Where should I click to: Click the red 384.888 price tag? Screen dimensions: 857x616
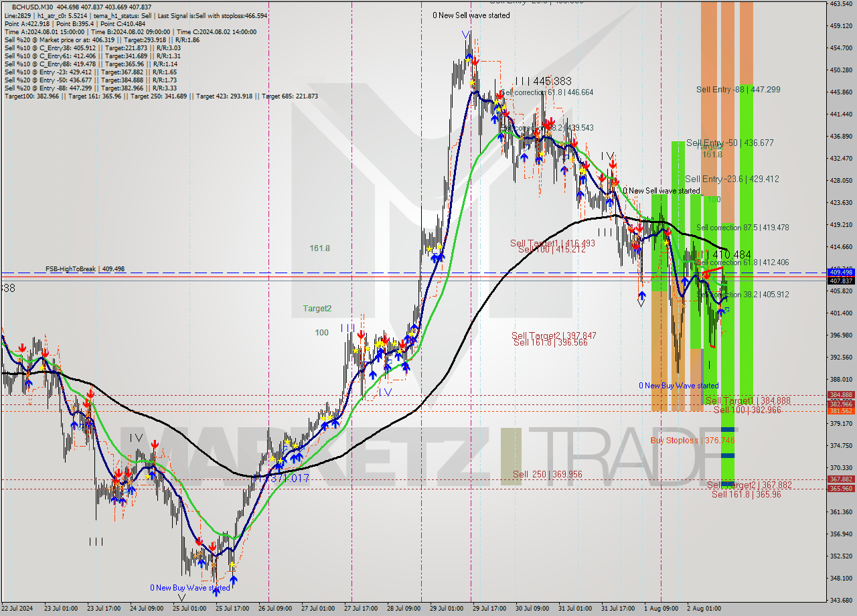(841, 395)
